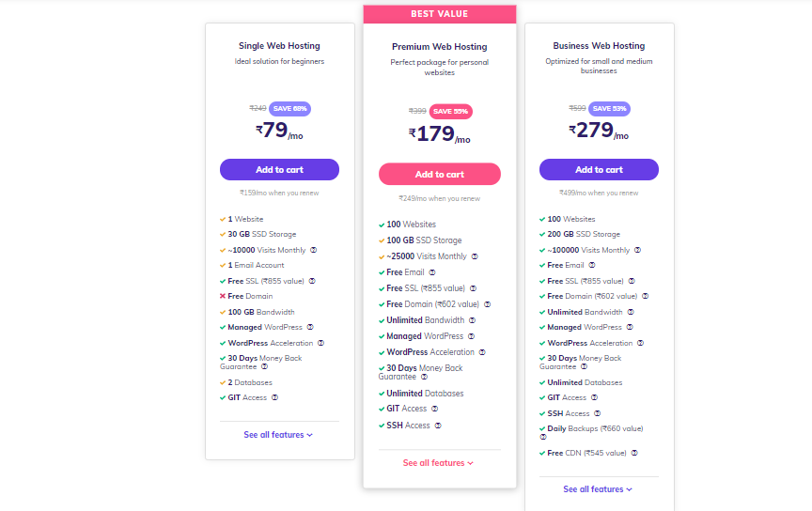Click info icon beside Business plan's Free CDN
This screenshot has height=511, width=812.
tap(634, 453)
